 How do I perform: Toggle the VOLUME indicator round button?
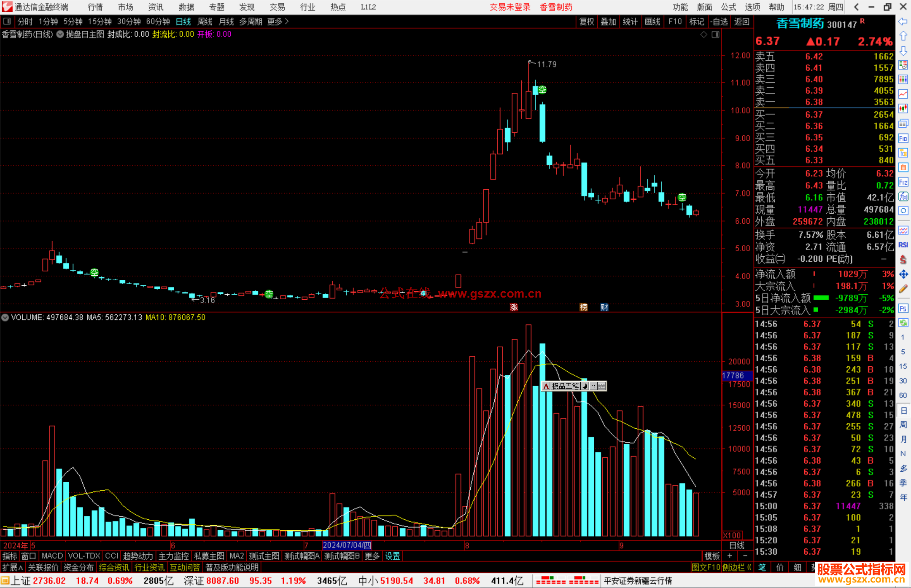click(5, 317)
